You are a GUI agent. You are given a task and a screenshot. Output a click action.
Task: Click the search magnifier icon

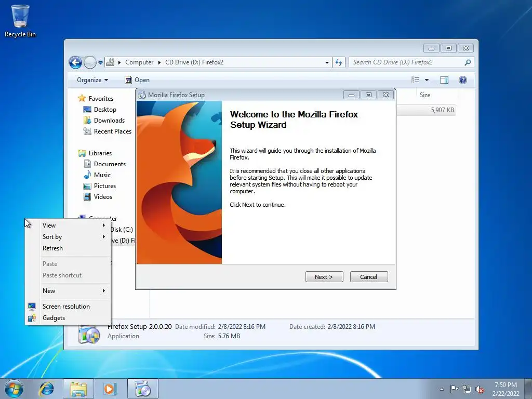click(x=468, y=62)
